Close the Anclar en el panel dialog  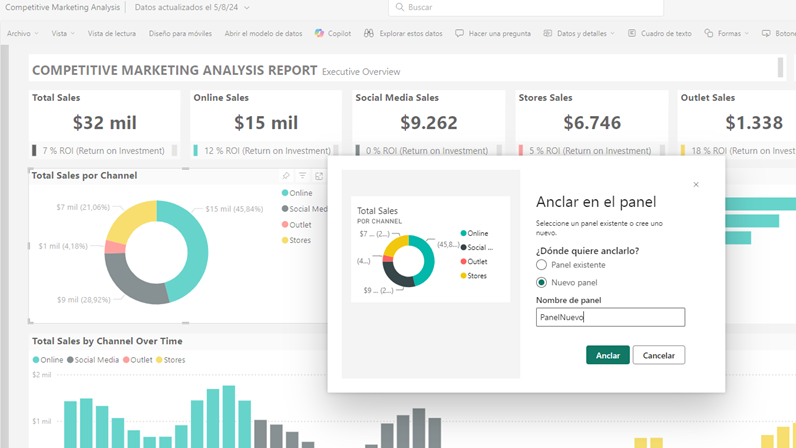click(696, 184)
